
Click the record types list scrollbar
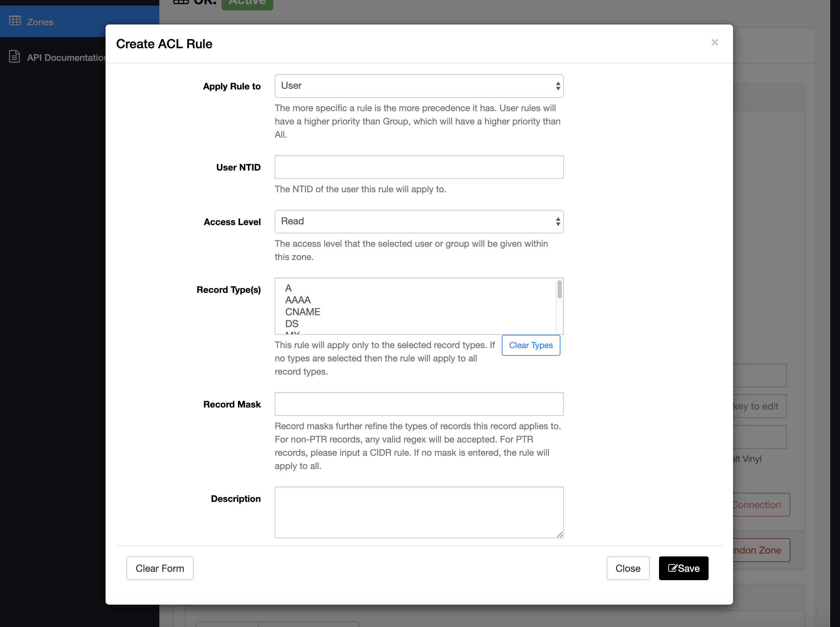tap(559, 290)
